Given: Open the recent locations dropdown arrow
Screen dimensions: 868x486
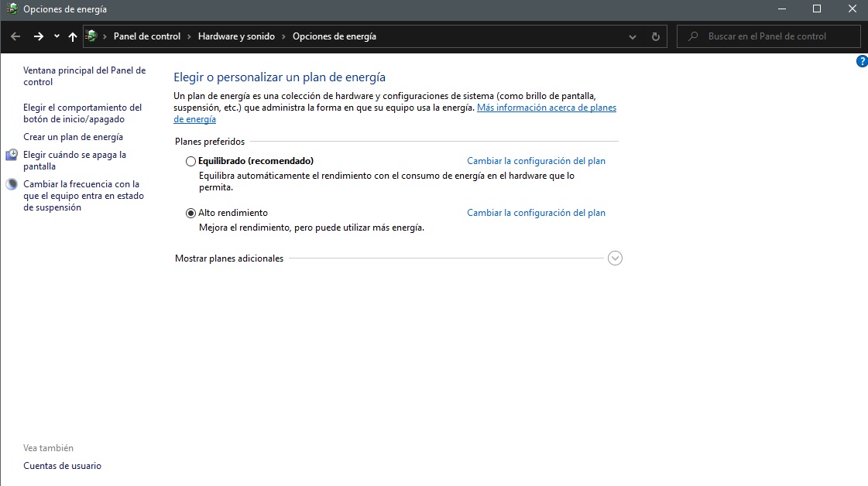Looking at the screenshot, I should pos(57,36).
